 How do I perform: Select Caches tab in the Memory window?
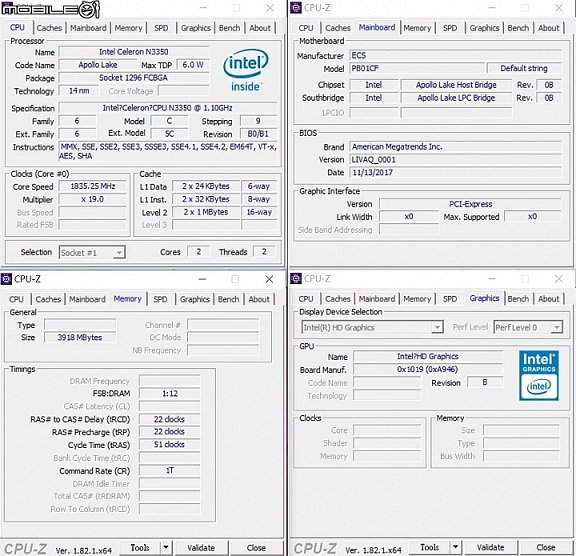coord(48,299)
